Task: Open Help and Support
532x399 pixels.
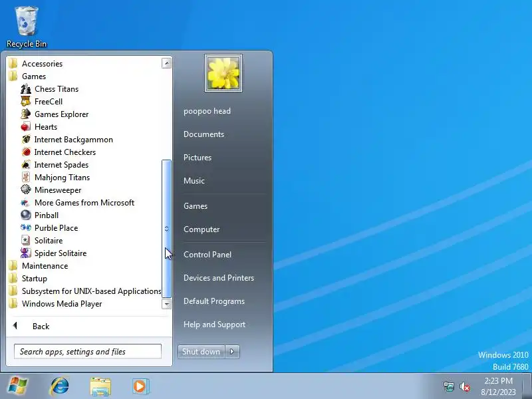Action: tap(214, 325)
